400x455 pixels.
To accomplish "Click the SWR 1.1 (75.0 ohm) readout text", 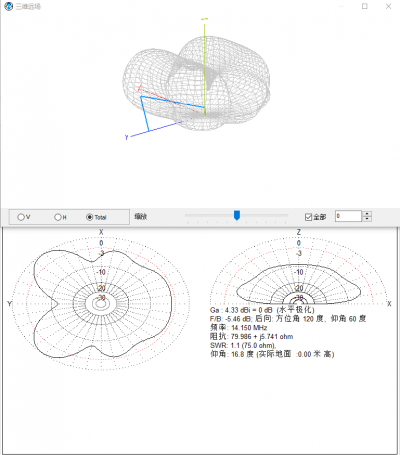I will [x=243, y=345].
